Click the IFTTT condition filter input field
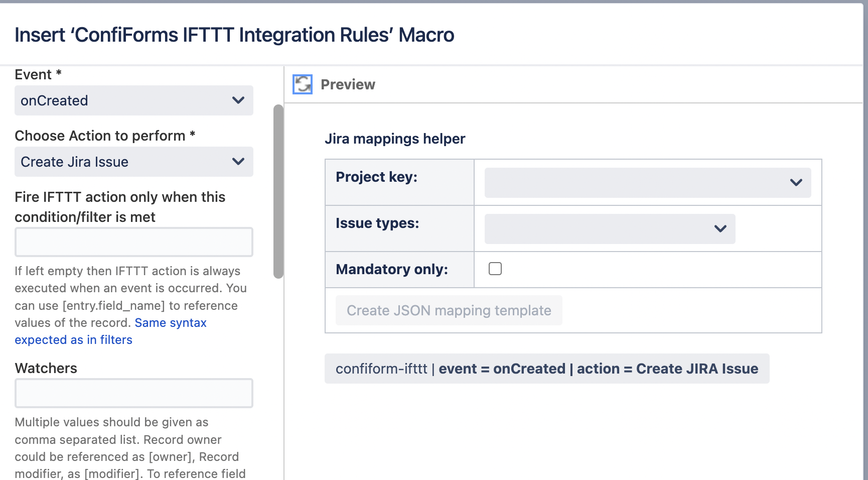The image size is (868, 480). (x=133, y=242)
